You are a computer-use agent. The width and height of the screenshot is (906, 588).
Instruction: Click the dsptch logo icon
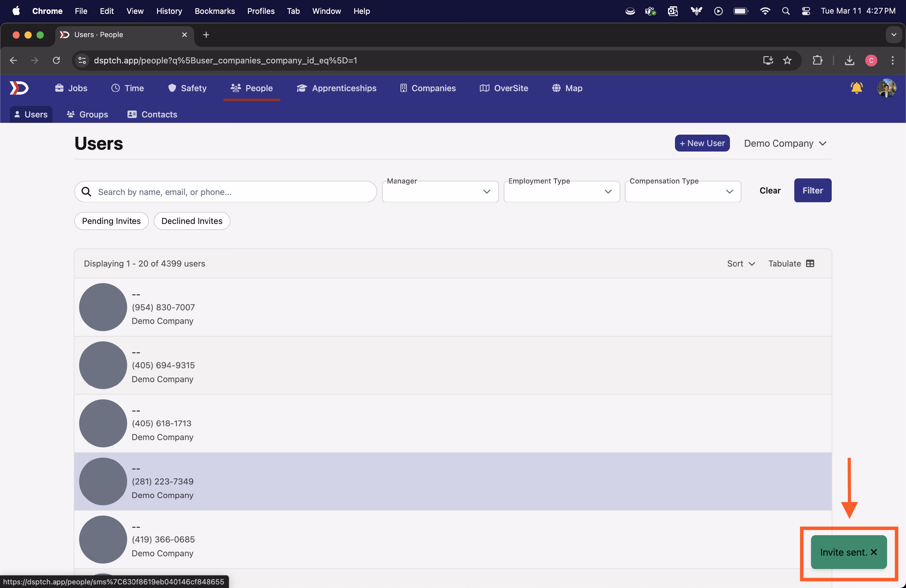tap(19, 88)
